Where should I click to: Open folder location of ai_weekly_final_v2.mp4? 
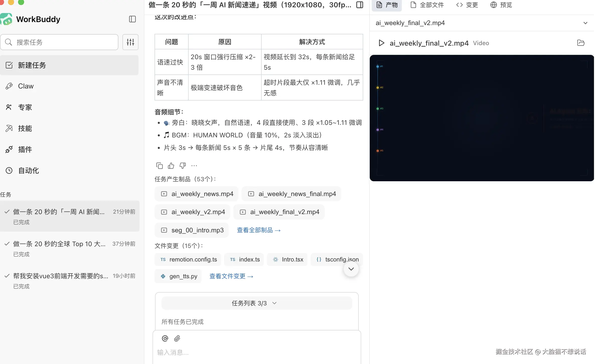point(581,43)
